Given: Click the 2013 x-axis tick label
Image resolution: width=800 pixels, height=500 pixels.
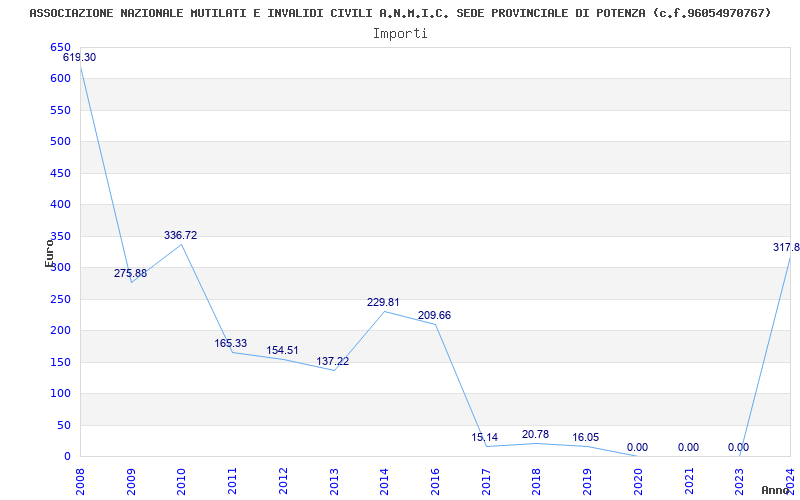Looking at the screenshot, I should (x=333, y=482).
